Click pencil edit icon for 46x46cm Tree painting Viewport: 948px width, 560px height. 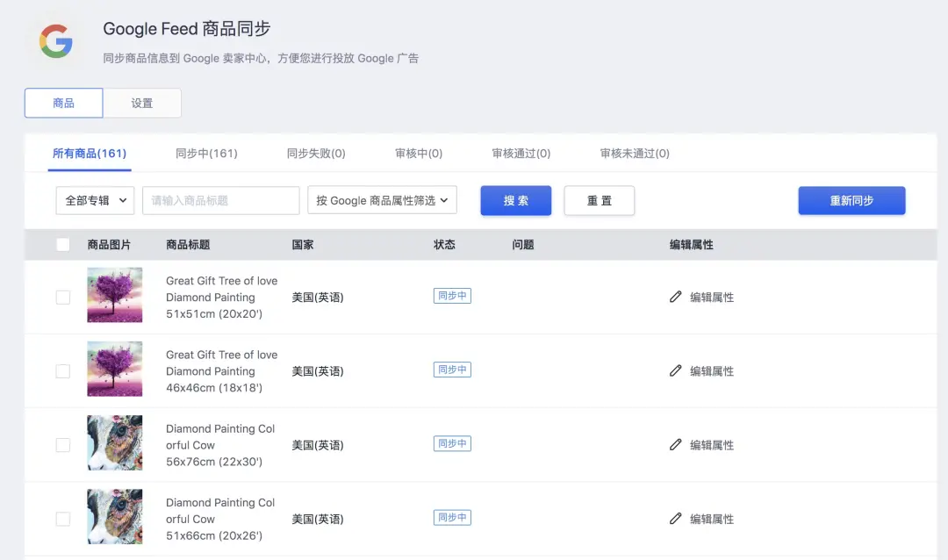pos(675,370)
